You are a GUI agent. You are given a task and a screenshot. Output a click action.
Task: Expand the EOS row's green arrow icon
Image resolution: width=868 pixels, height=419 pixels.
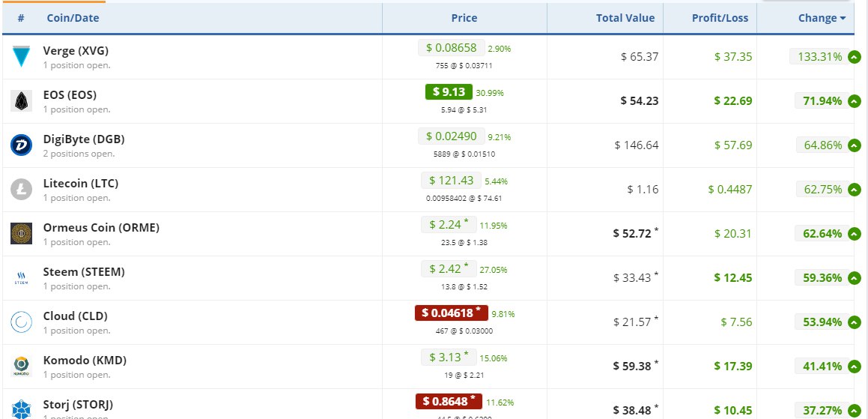point(855,101)
